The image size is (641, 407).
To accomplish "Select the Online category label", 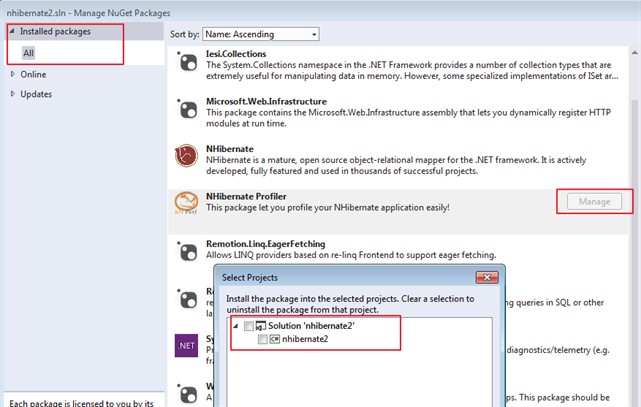I will pyautogui.click(x=34, y=74).
